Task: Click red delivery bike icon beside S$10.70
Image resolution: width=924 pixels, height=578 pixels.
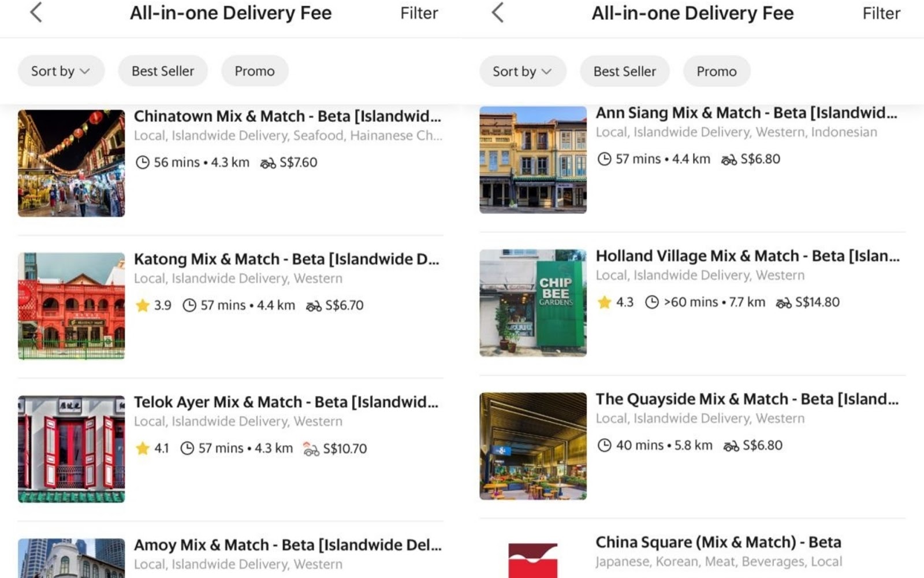Action: (311, 449)
